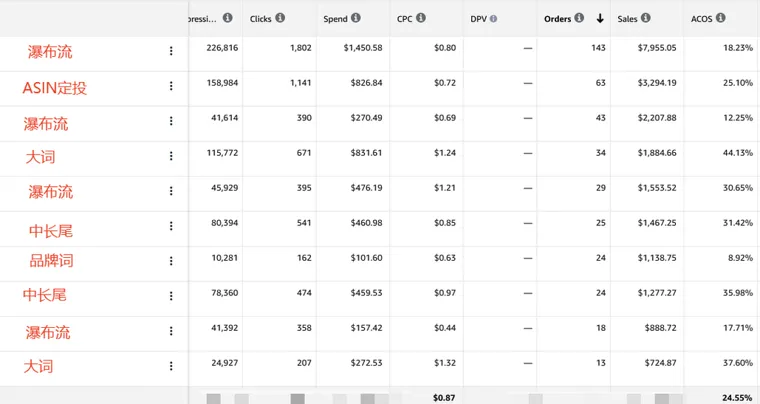760x404 pixels.
Task: Show the DPV column info tooltip icon
Action: coord(494,18)
